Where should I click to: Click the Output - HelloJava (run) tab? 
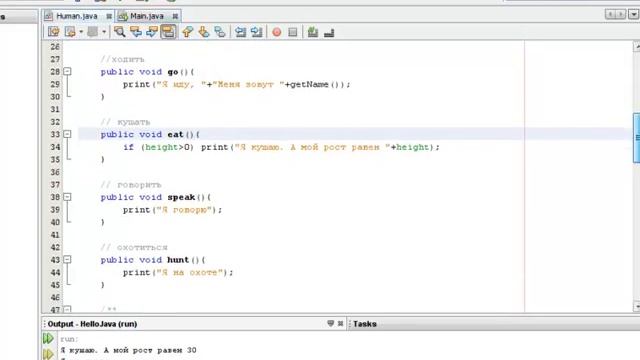(x=92, y=324)
